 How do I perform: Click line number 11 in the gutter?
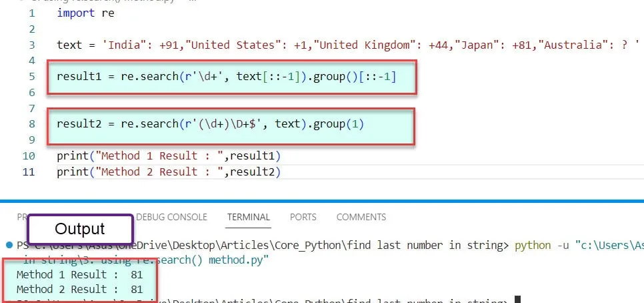point(29,172)
